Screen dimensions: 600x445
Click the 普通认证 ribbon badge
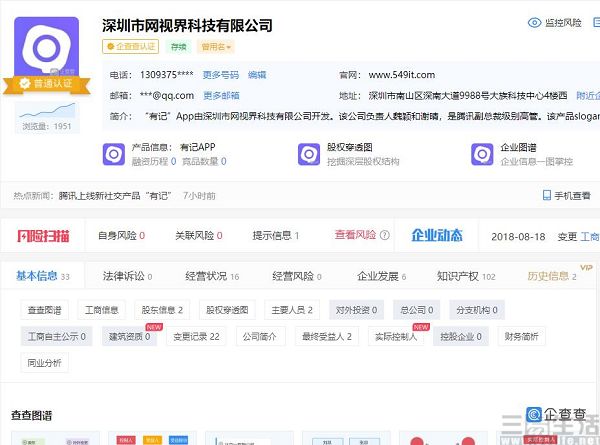[x=47, y=85]
